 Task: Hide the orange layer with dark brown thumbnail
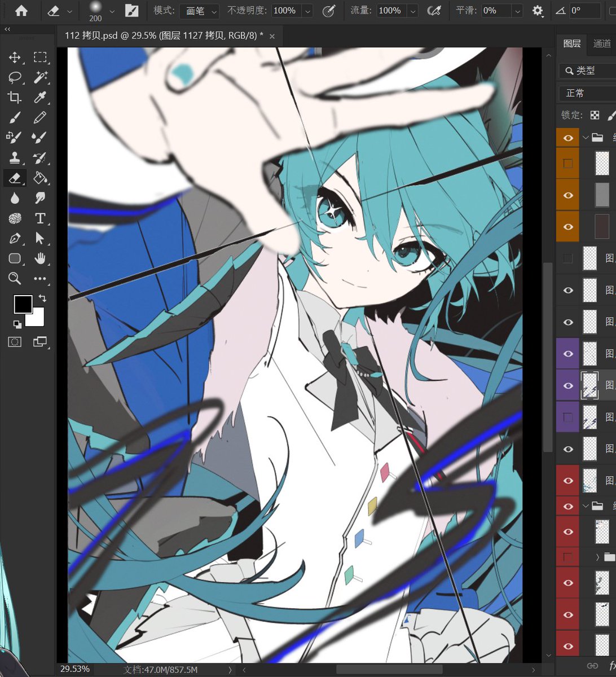coord(568,227)
